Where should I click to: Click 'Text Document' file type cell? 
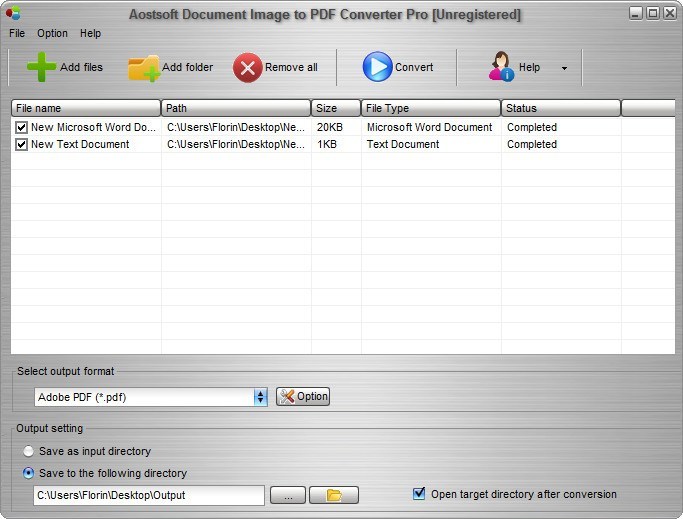[x=403, y=144]
